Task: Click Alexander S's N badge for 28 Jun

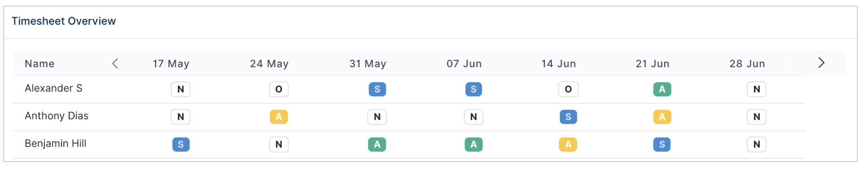Action: [x=757, y=89]
